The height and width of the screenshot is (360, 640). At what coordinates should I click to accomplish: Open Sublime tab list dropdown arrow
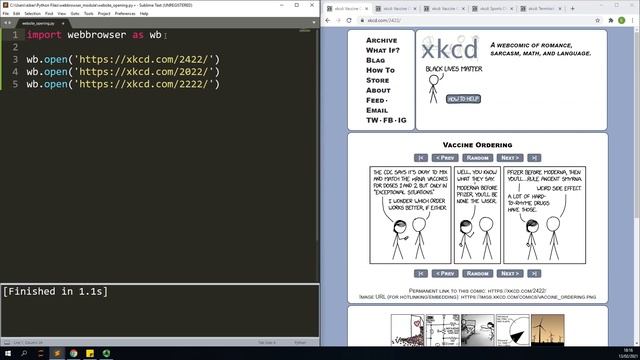(314, 23)
